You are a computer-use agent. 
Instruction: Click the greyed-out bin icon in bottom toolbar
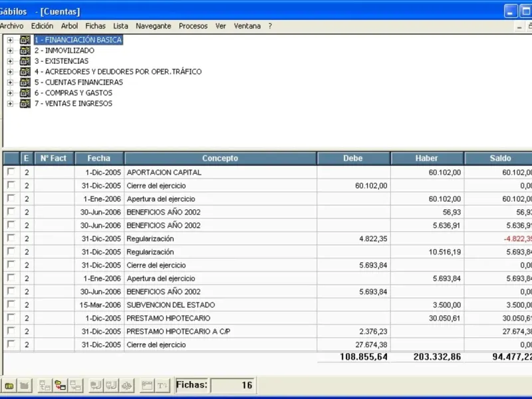click(x=25, y=386)
